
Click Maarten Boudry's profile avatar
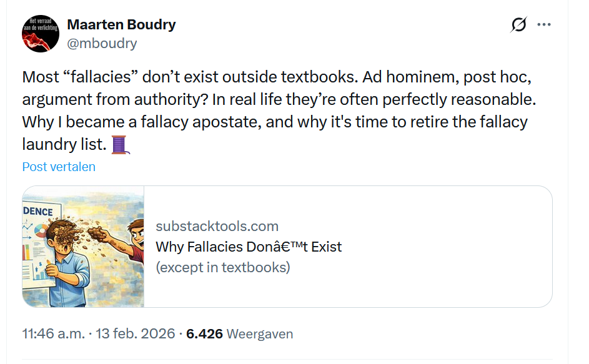click(x=41, y=34)
